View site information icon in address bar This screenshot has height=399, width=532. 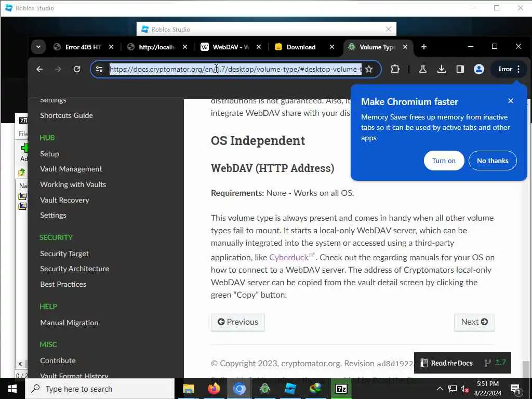[99, 69]
